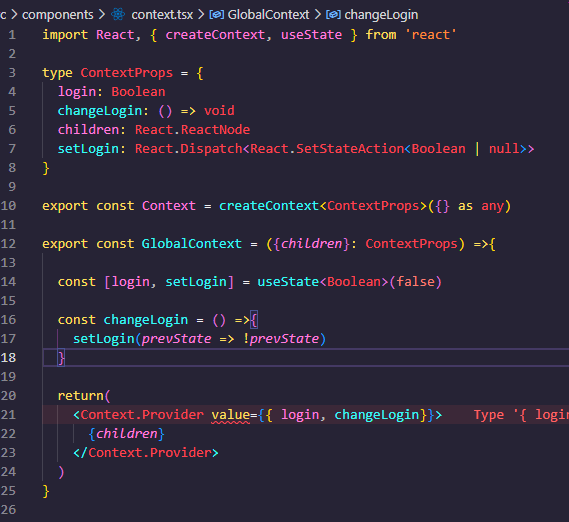This screenshot has height=522, width=569.
Task: Click 'null' on line 7
Action: [x=504, y=149]
